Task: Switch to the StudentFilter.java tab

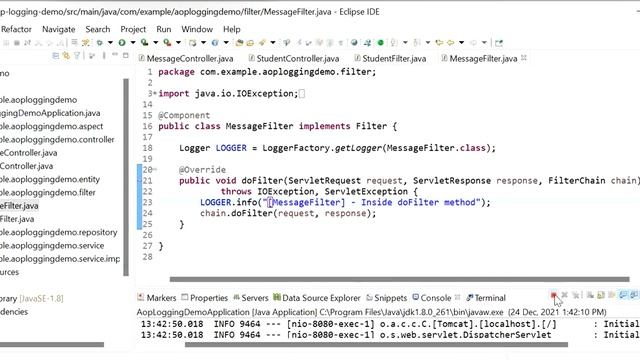Action: click(390, 58)
